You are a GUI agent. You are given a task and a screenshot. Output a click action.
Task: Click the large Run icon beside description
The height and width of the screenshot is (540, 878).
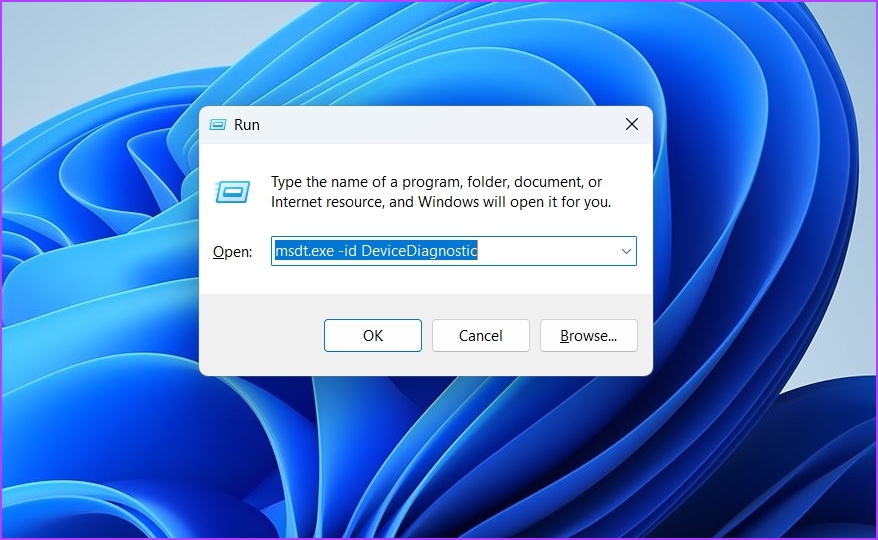(232, 192)
